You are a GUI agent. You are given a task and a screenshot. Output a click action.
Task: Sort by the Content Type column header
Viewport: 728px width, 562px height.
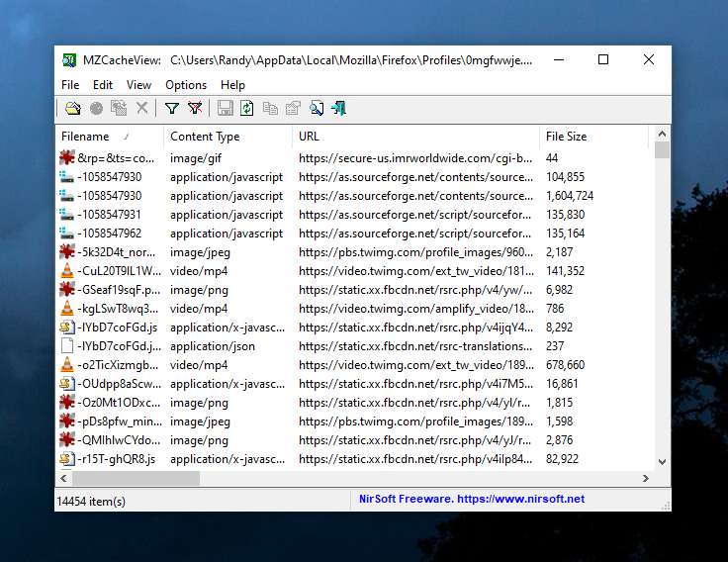pyautogui.click(x=227, y=137)
